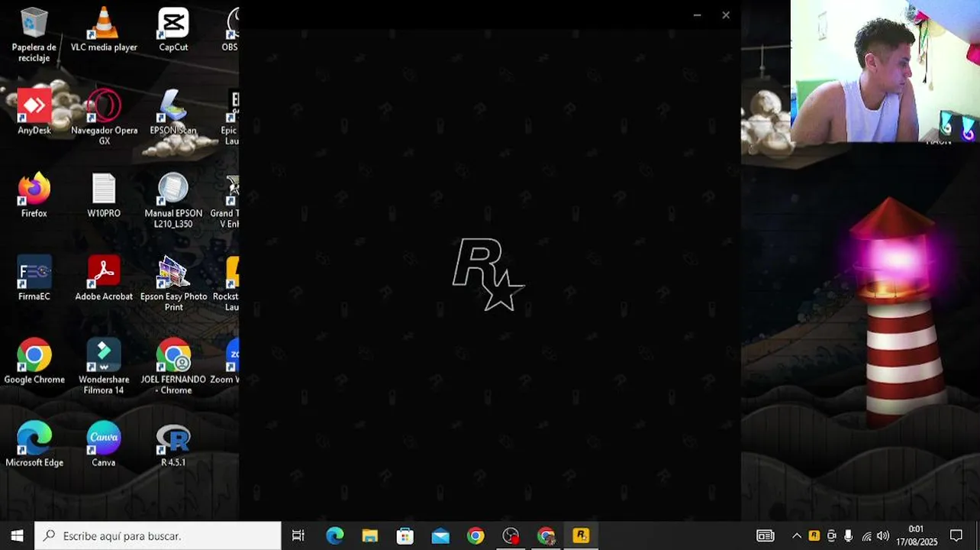Open Microsoft Store from the taskbar

pos(405,535)
